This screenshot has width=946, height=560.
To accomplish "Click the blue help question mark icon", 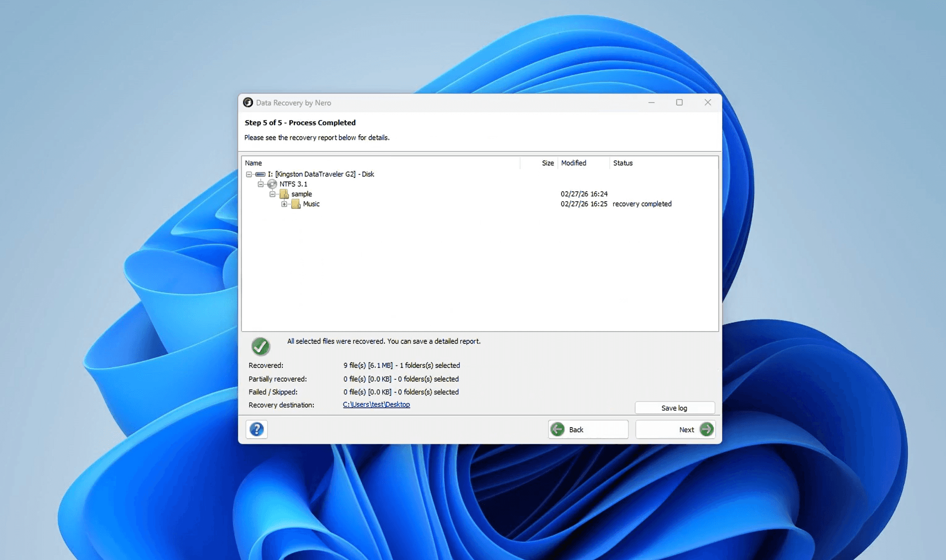I will 257,429.
